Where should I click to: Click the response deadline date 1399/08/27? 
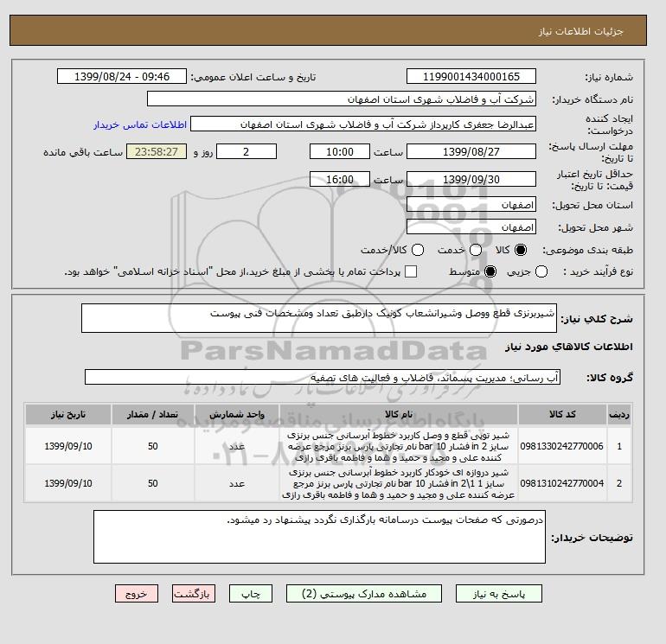(471, 151)
